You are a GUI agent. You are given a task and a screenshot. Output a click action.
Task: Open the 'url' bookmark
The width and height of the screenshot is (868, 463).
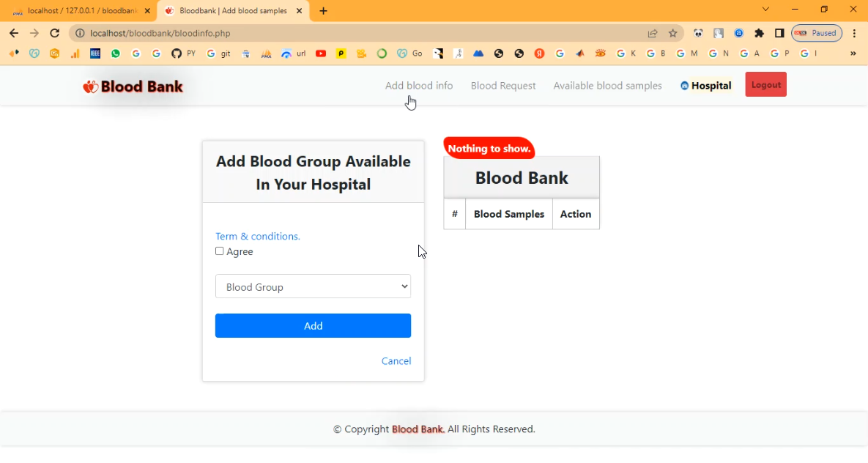tap(294, 53)
